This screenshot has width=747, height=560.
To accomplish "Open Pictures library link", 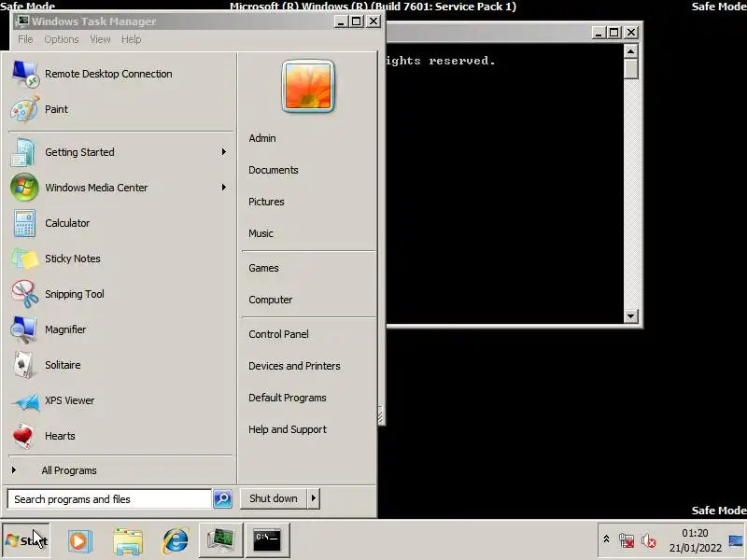I will tap(266, 202).
